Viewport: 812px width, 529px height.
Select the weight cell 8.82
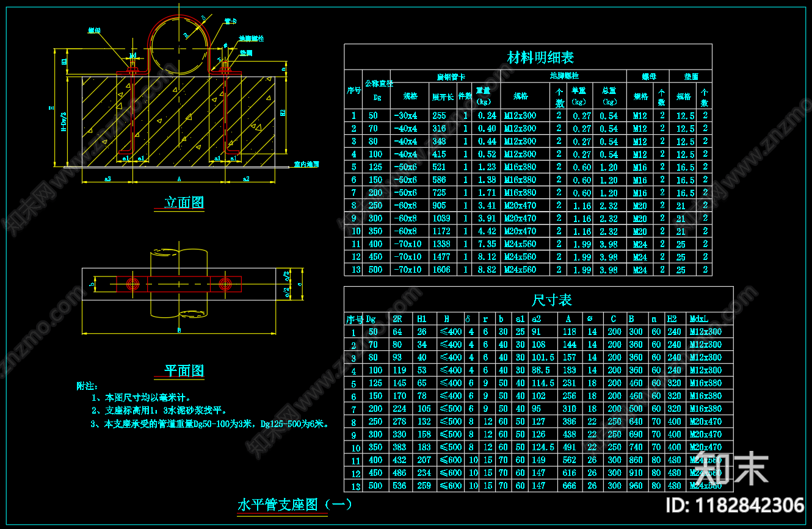487,269
